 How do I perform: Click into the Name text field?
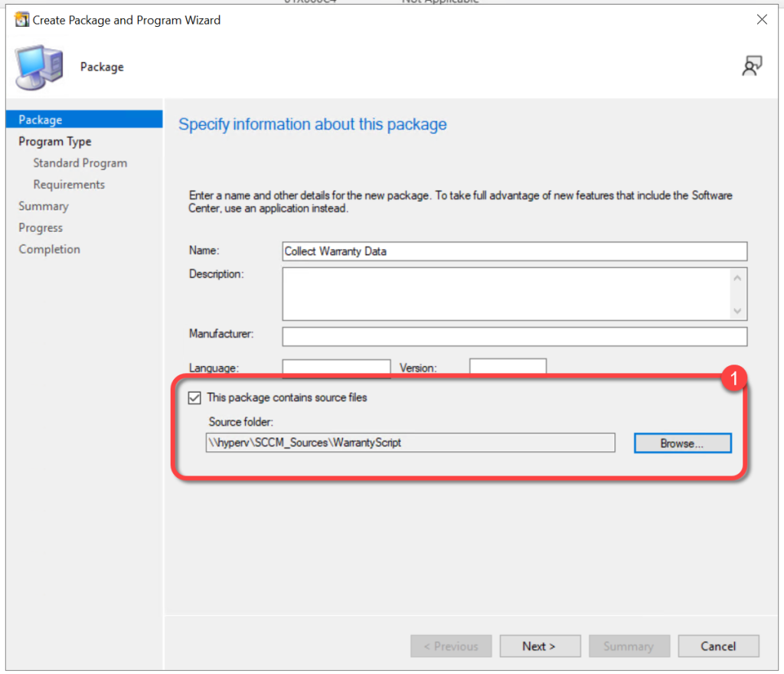point(514,251)
